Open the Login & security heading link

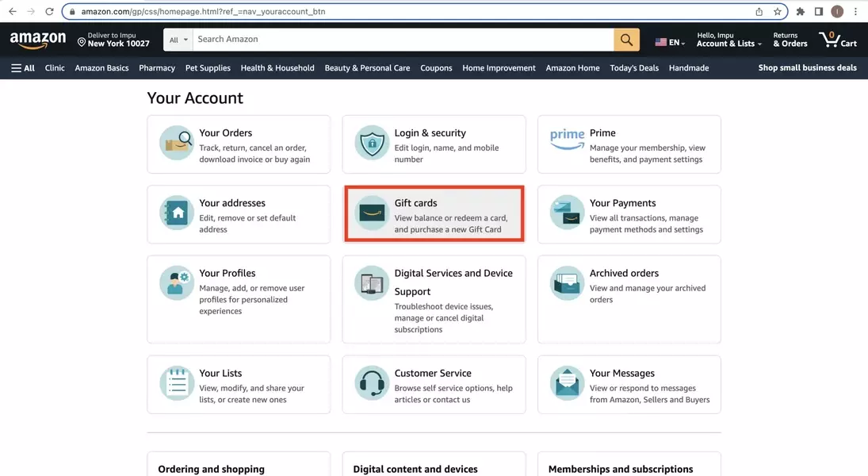[x=430, y=133]
